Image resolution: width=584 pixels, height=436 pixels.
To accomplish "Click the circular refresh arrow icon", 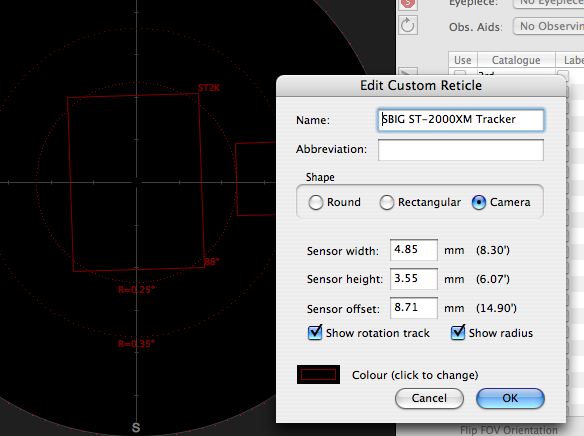I will coord(407,26).
